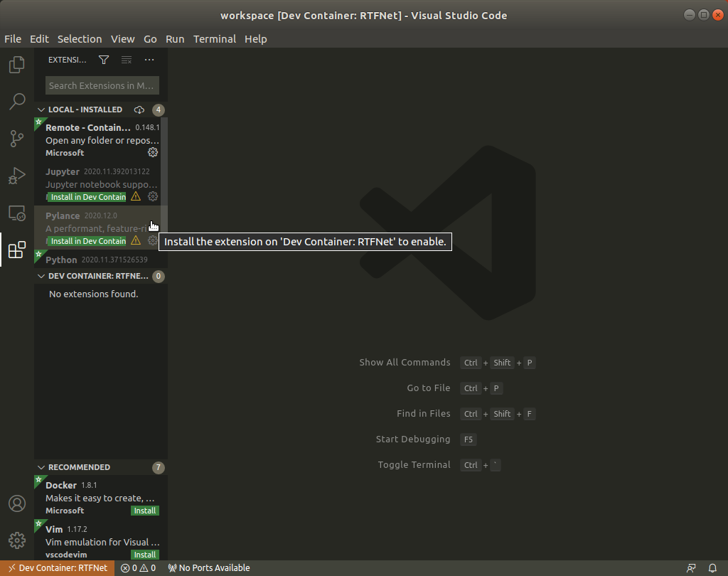This screenshot has width=728, height=576.
Task: Install the Docker extension
Action: coord(145,511)
